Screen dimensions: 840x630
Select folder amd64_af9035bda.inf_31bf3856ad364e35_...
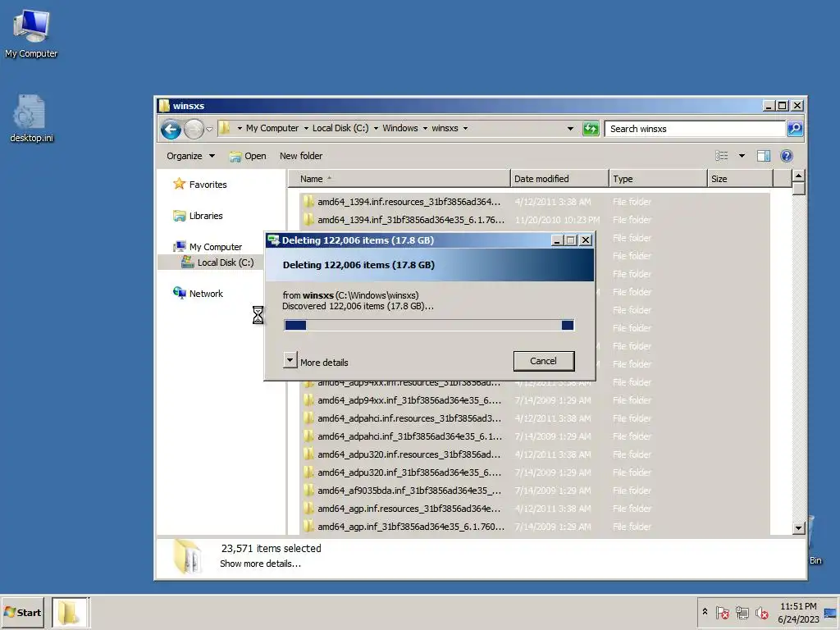click(x=534, y=491)
